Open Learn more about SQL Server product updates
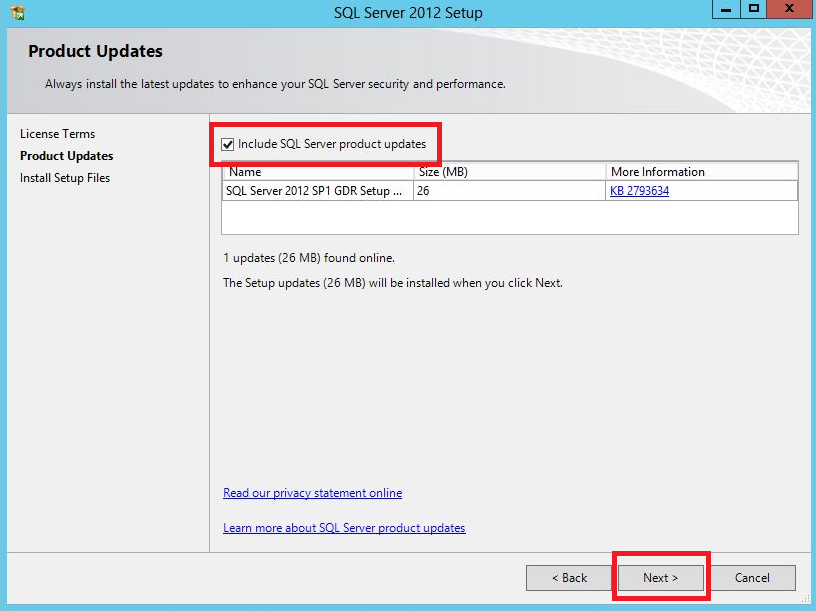Viewport: 816px width, 611px height. (x=344, y=528)
